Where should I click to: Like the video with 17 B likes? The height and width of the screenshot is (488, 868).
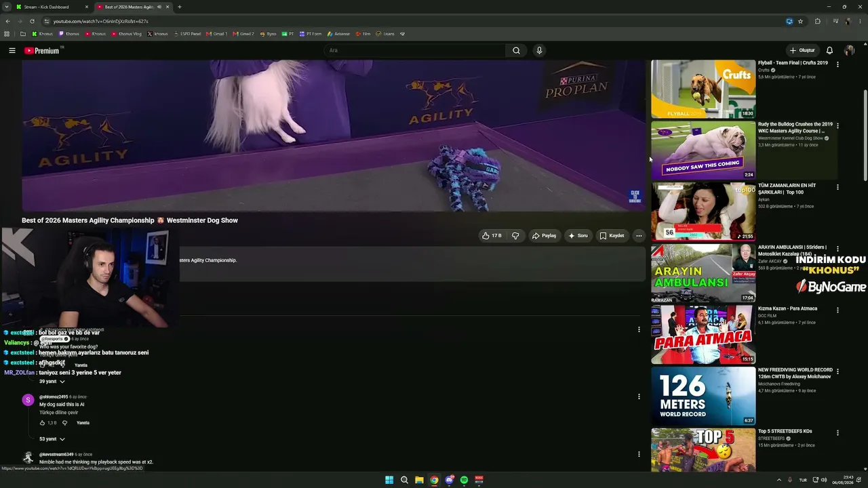click(492, 236)
